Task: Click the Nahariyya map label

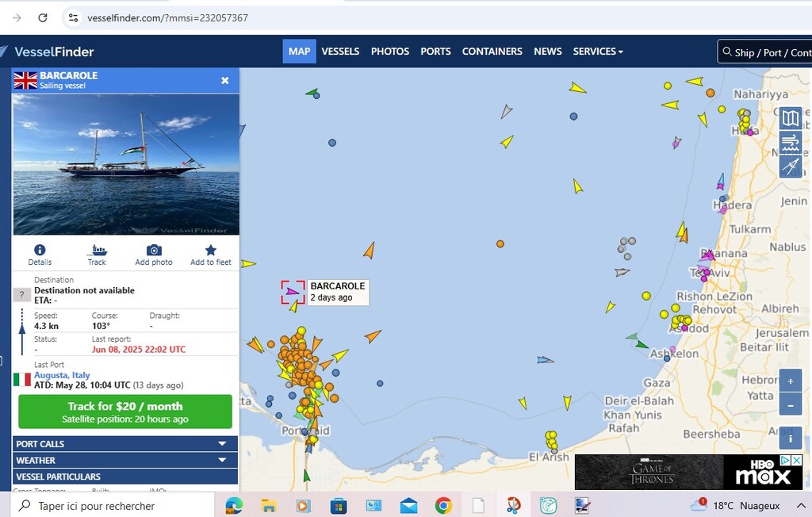Action: click(760, 94)
